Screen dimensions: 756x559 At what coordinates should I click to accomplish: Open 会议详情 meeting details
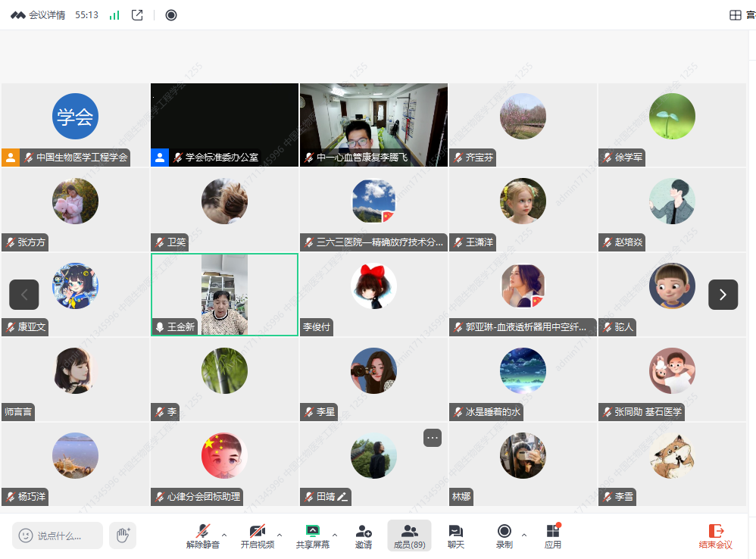pos(39,15)
